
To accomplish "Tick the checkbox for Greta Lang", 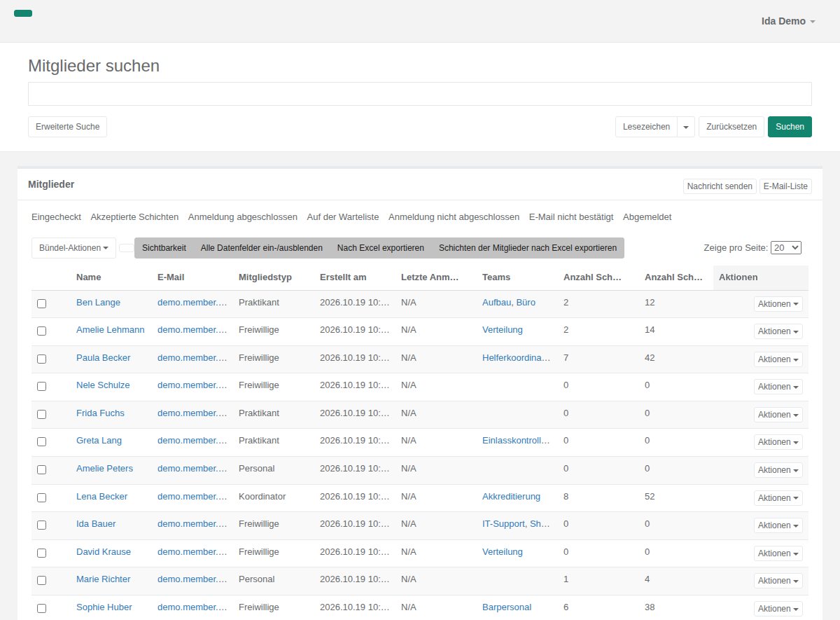I will pos(41,441).
